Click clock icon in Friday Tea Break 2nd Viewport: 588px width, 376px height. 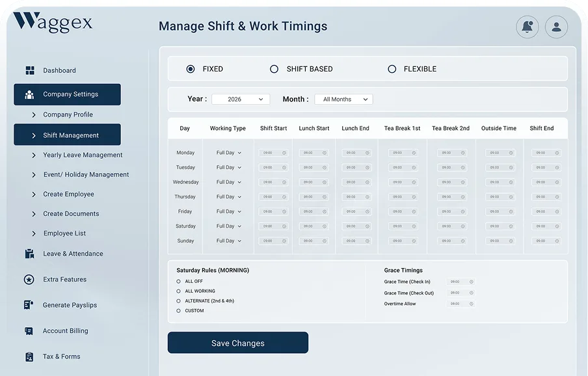coord(462,211)
